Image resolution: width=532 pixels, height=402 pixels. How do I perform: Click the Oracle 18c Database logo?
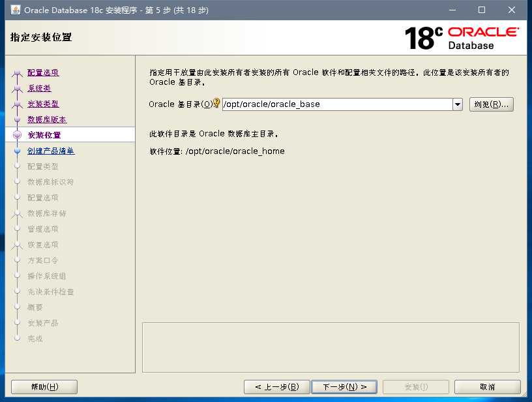pyautogui.click(x=462, y=38)
